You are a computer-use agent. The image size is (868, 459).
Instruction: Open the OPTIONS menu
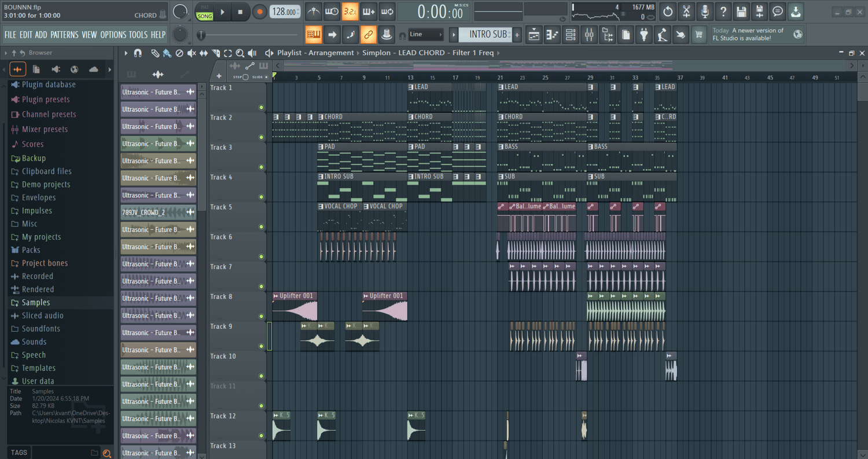(113, 35)
